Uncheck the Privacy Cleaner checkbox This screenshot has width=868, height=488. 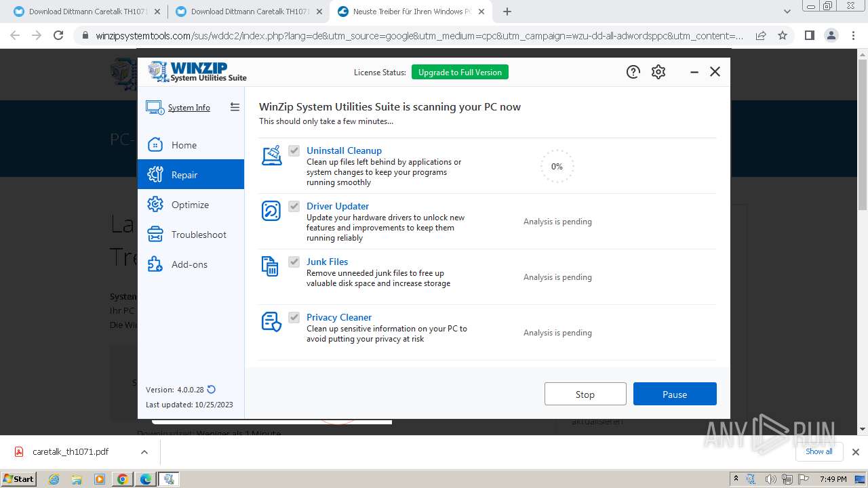pyautogui.click(x=294, y=317)
